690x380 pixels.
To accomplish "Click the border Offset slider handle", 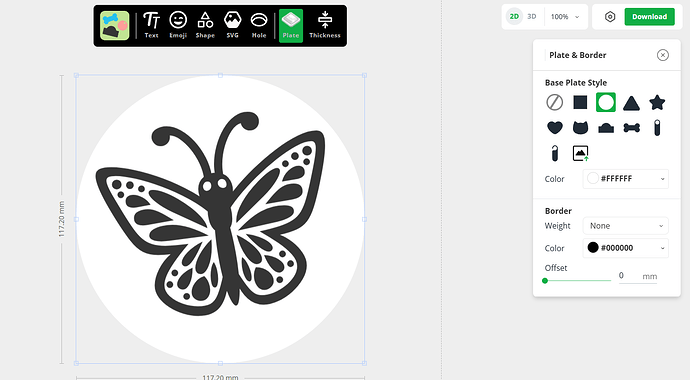I will pyautogui.click(x=545, y=281).
